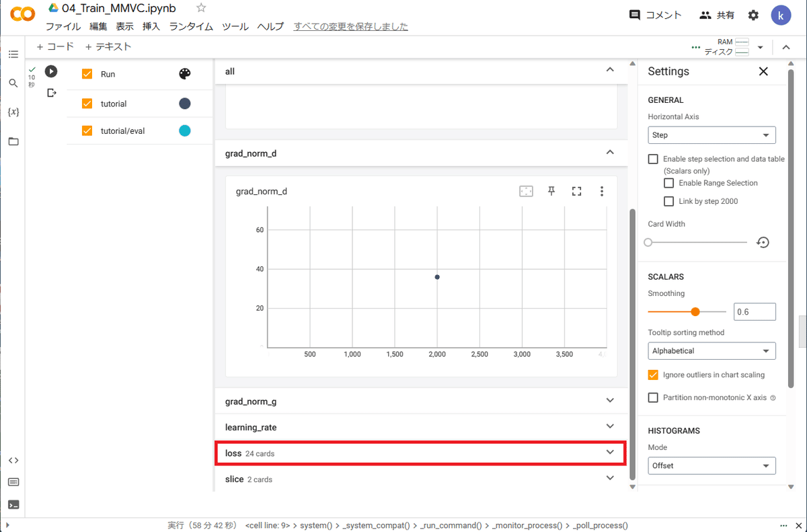The image size is (807, 532).
Task: Open the Colab settings gear
Action: (x=753, y=15)
